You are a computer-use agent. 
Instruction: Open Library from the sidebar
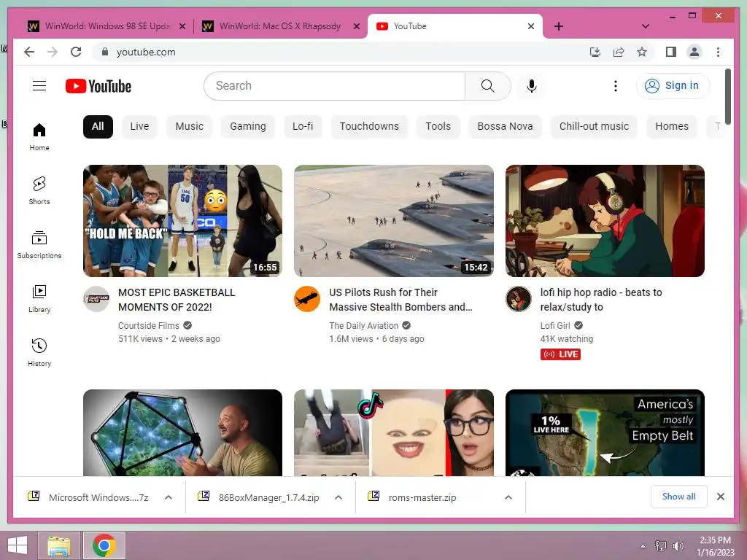click(x=39, y=298)
